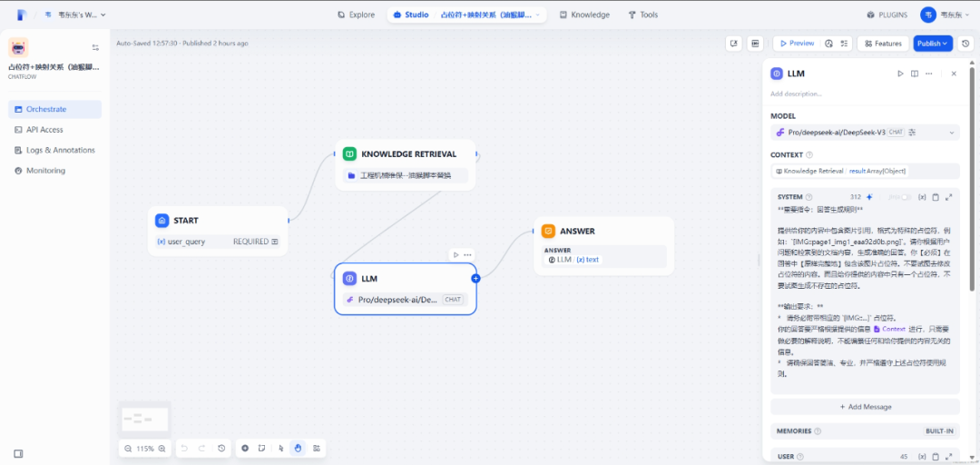This screenshot has width=980, height=465.
Task: Select the hand pan tool
Action: pyautogui.click(x=298, y=449)
